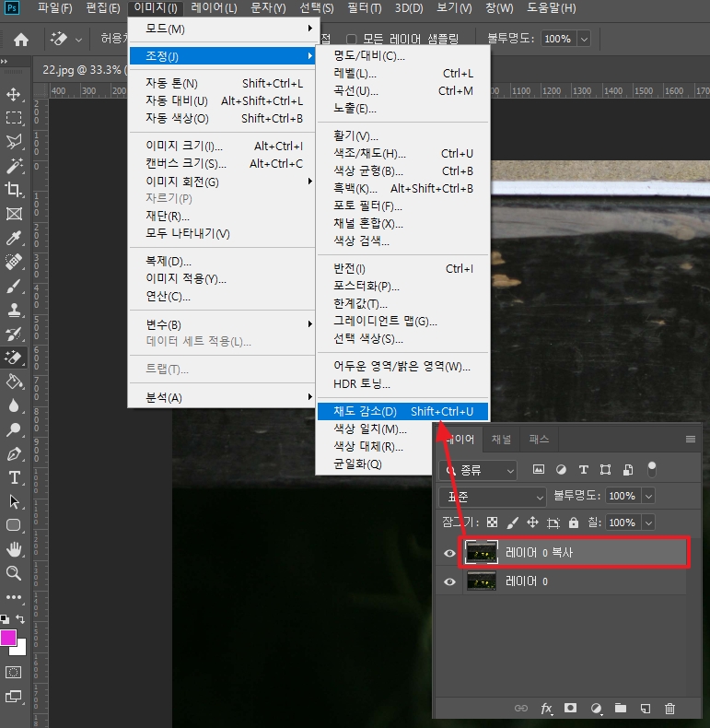Hide the 레이어 0 복사 layer
Viewport: 710px width, 728px height.
tap(449, 553)
